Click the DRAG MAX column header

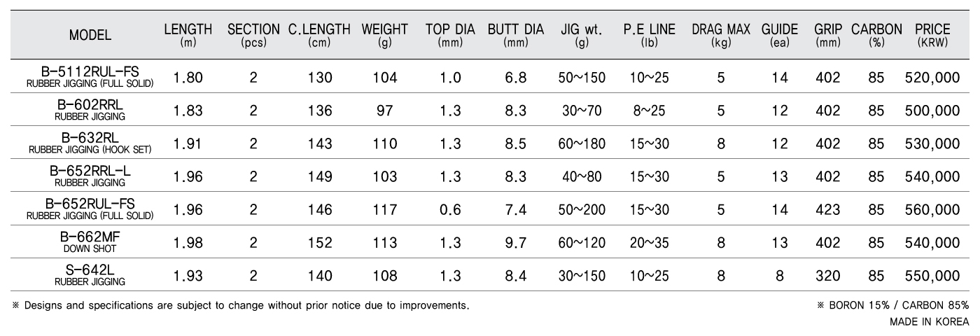click(x=721, y=35)
